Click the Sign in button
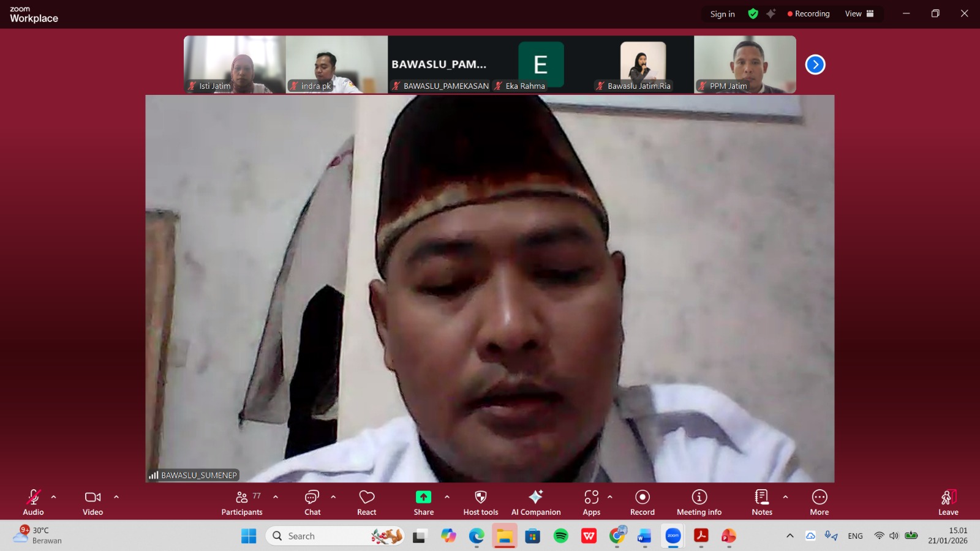Screen dimensions: 980x551 722,14
